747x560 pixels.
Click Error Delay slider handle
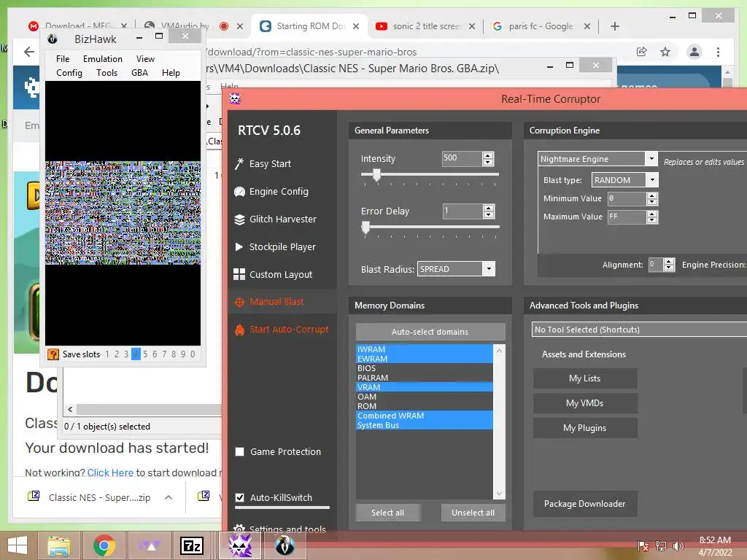[365, 227]
